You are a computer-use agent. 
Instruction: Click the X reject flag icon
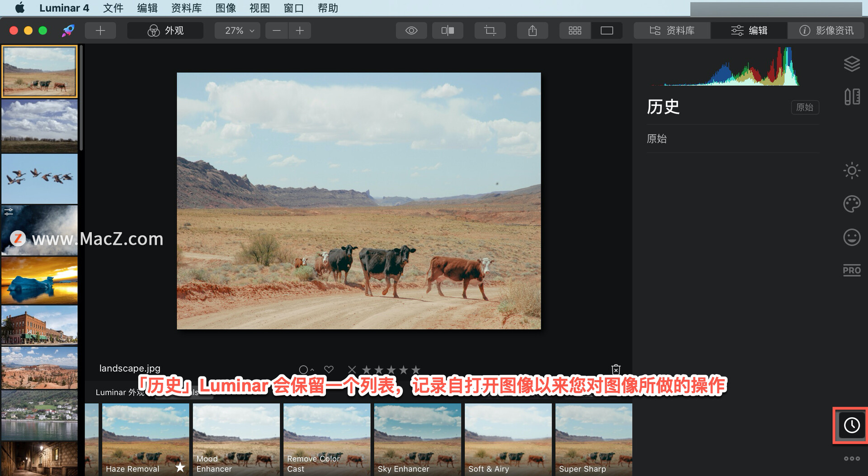pyautogui.click(x=352, y=369)
